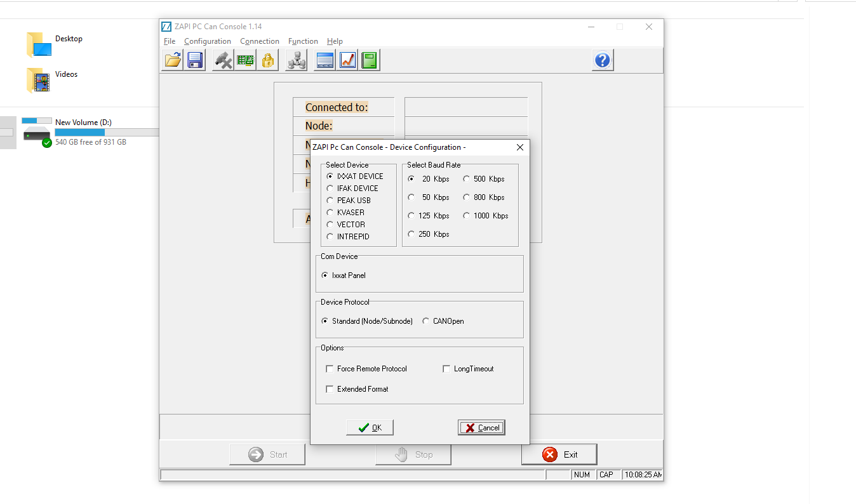Open the File menu

click(170, 41)
